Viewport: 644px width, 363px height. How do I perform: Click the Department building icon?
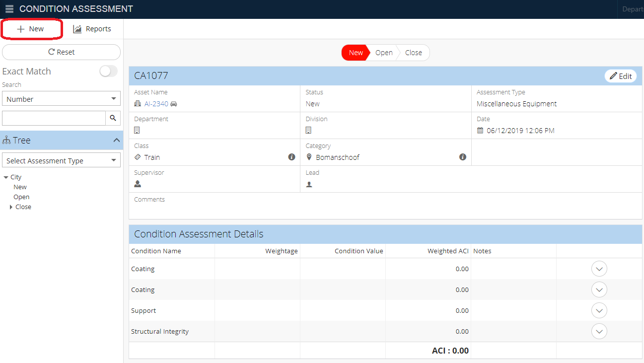137,131
